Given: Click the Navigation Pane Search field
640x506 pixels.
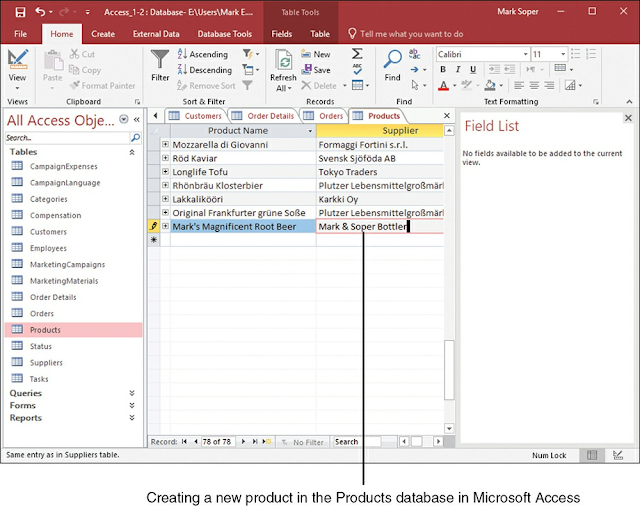Looking at the screenshot, I should [x=67, y=138].
